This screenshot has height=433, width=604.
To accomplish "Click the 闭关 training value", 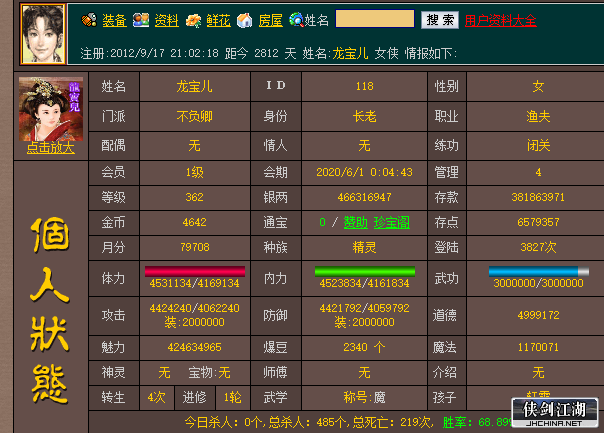I will 538,146.
